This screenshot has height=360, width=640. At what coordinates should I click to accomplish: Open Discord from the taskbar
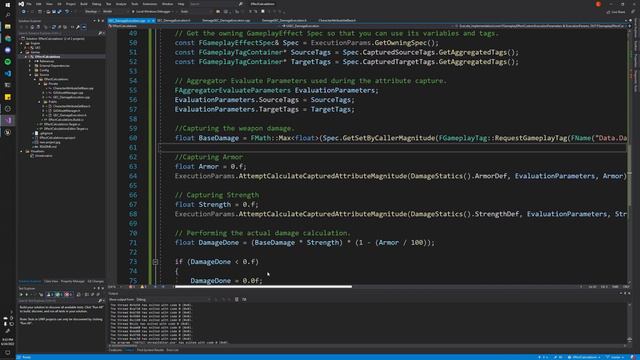(8, 50)
